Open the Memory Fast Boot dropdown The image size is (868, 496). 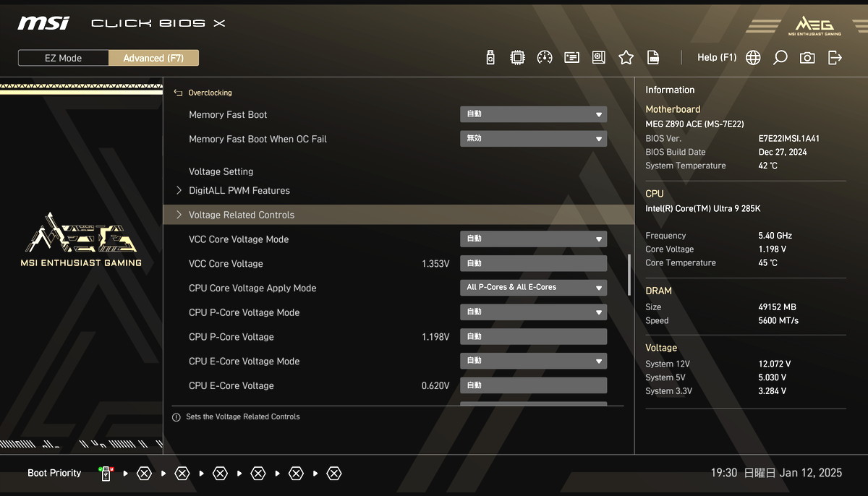coord(533,114)
